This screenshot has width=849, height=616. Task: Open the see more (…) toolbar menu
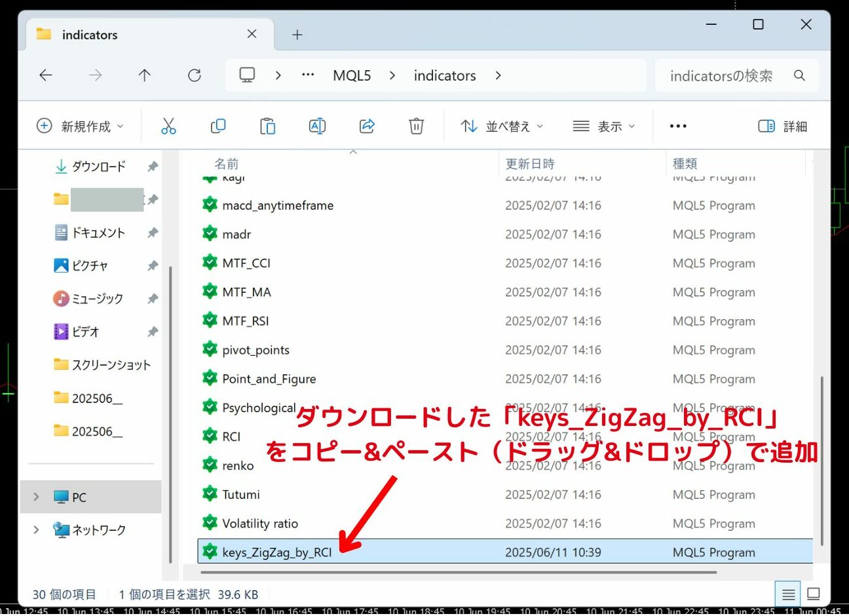tap(678, 126)
